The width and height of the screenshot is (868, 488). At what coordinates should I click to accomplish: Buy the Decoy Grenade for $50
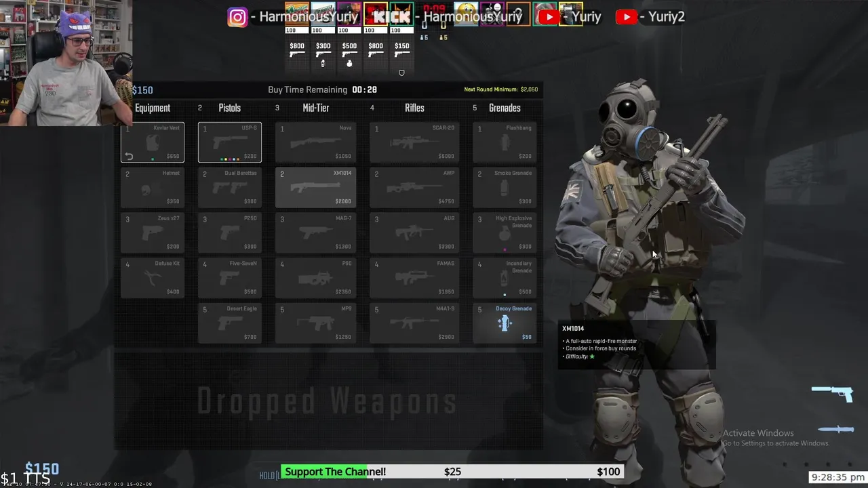point(505,323)
